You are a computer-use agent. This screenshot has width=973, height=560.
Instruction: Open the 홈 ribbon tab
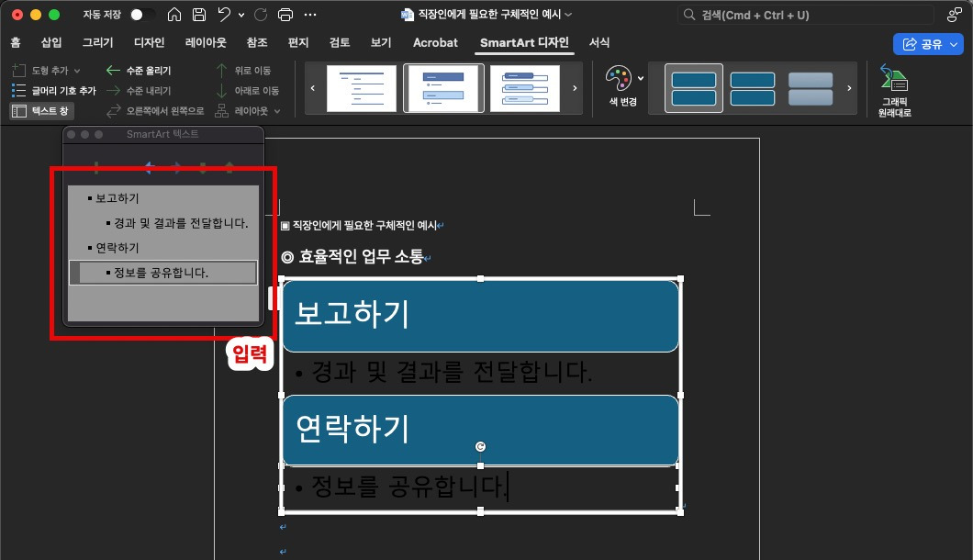16,42
